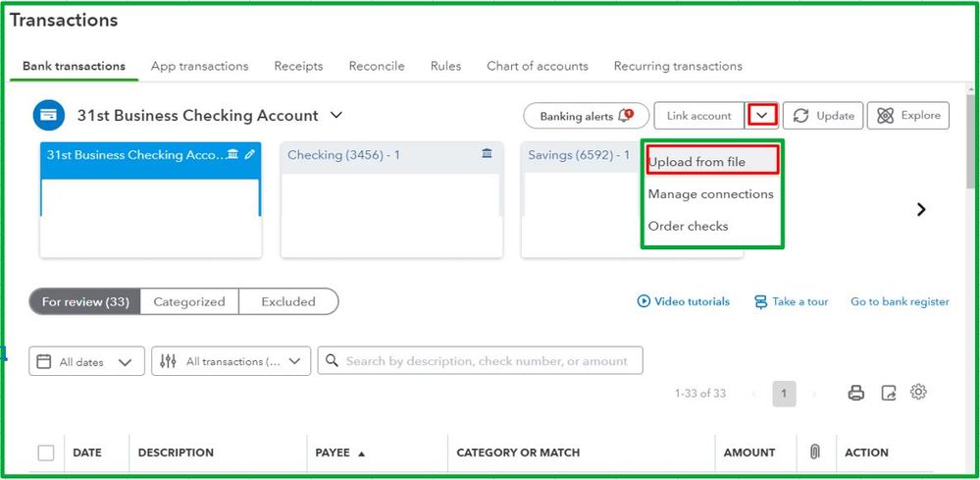Choose Upload from file menu option
Image resolution: width=980 pixels, height=480 pixels.
coord(697,162)
